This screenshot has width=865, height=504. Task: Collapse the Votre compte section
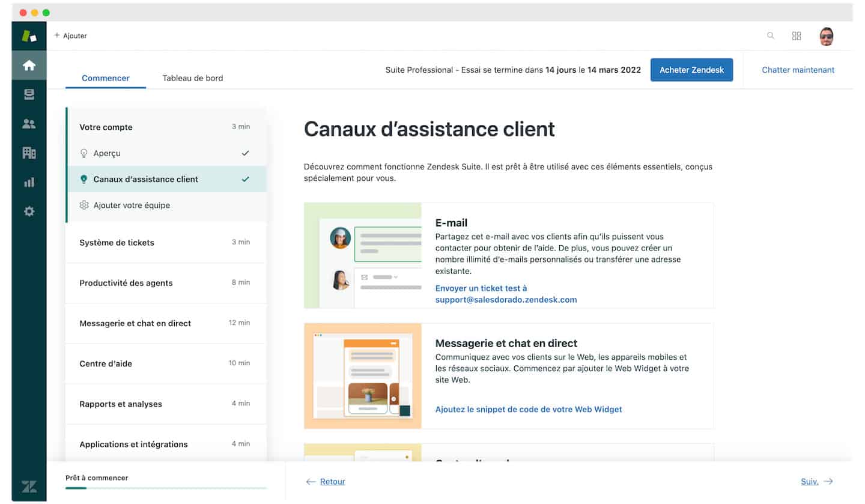click(166, 127)
